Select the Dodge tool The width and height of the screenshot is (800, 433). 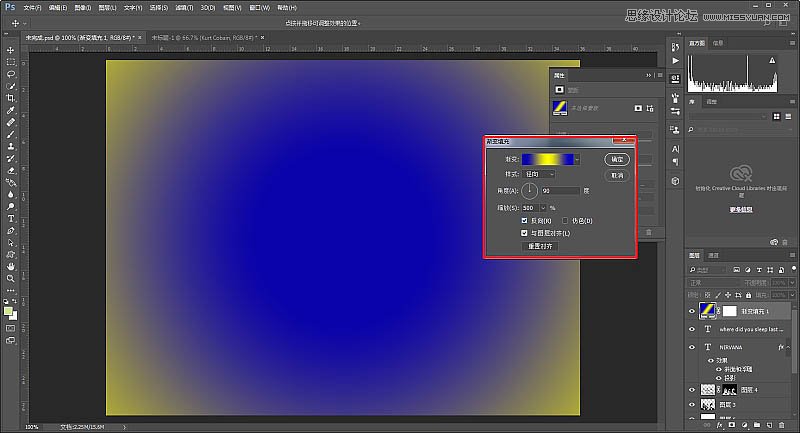pyautogui.click(x=10, y=207)
